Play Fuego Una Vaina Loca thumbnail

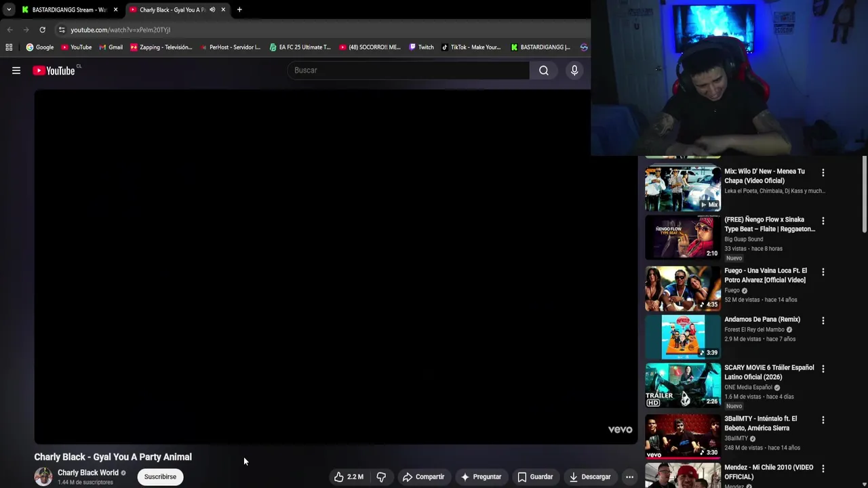pos(683,288)
